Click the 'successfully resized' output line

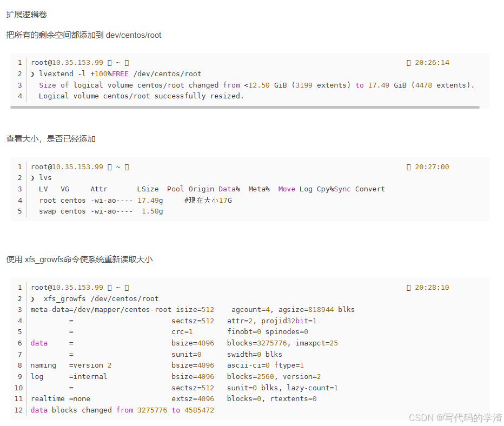(x=141, y=96)
